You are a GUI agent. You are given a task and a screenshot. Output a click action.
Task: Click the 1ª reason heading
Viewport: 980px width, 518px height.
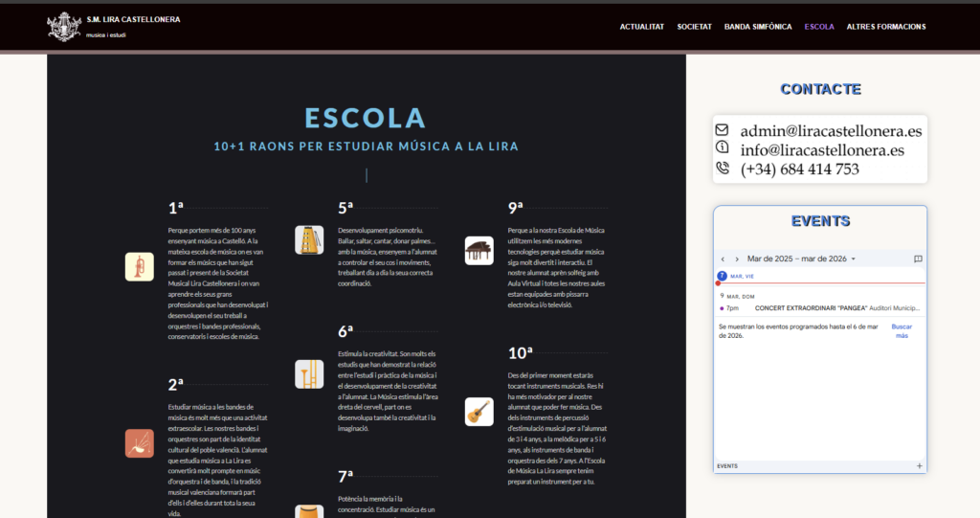pyautogui.click(x=176, y=208)
